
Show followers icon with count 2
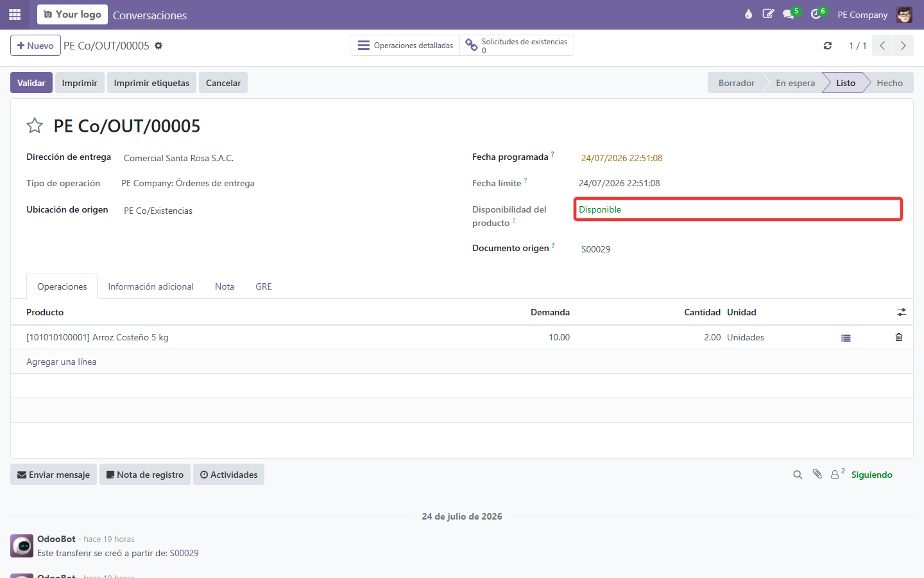coord(837,474)
